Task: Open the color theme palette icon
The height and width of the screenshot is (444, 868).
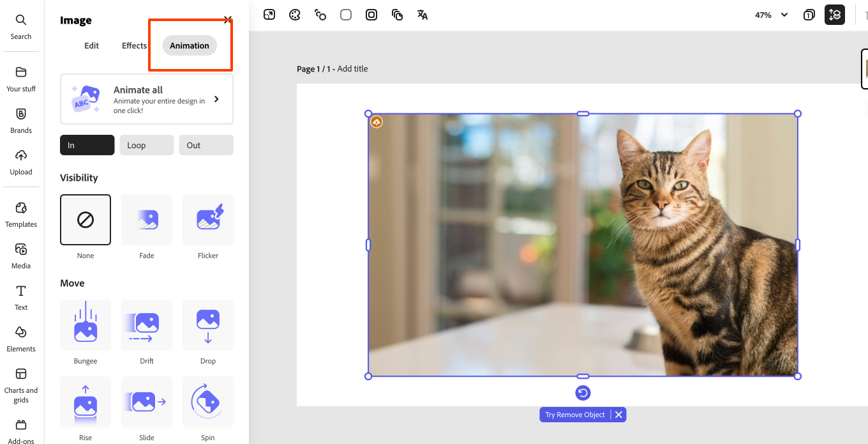Action: point(295,15)
